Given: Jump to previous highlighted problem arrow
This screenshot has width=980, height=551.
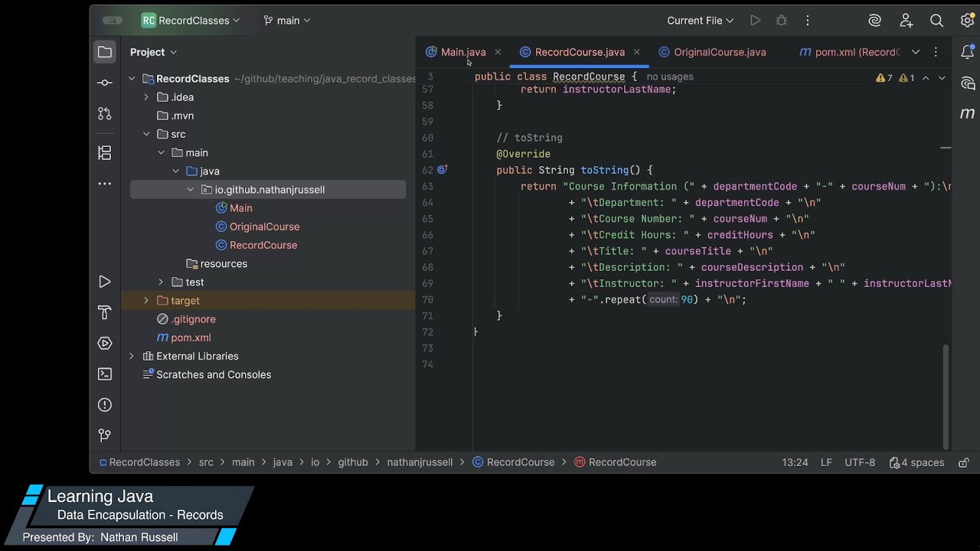Looking at the screenshot, I should pyautogui.click(x=926, y=78).
